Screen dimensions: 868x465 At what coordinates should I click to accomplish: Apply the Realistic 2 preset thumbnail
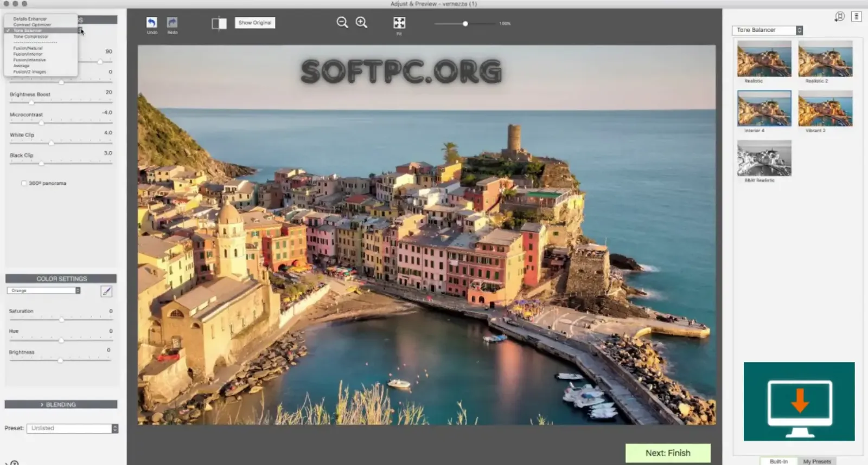(x=825, y=59)
